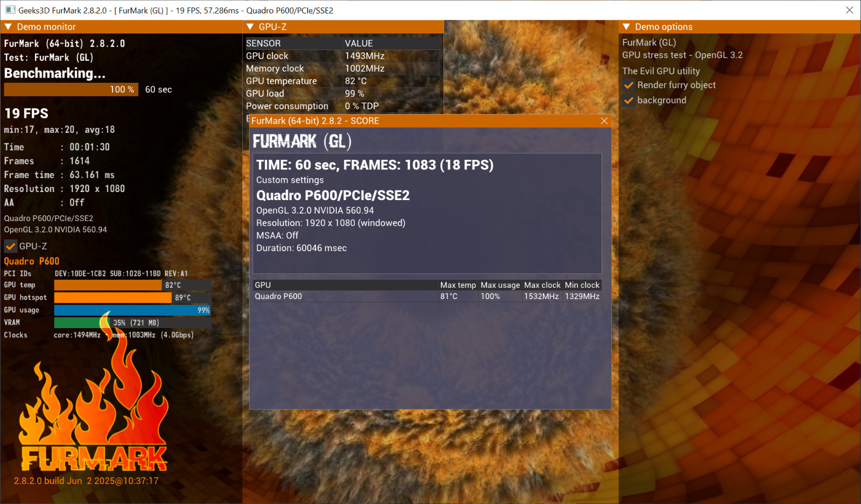Click the Max temp column header

458,285
